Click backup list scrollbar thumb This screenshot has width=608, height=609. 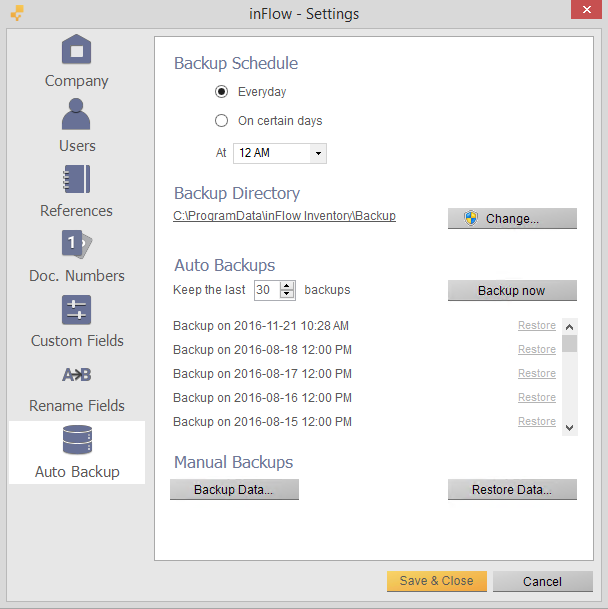coord(570,343)
